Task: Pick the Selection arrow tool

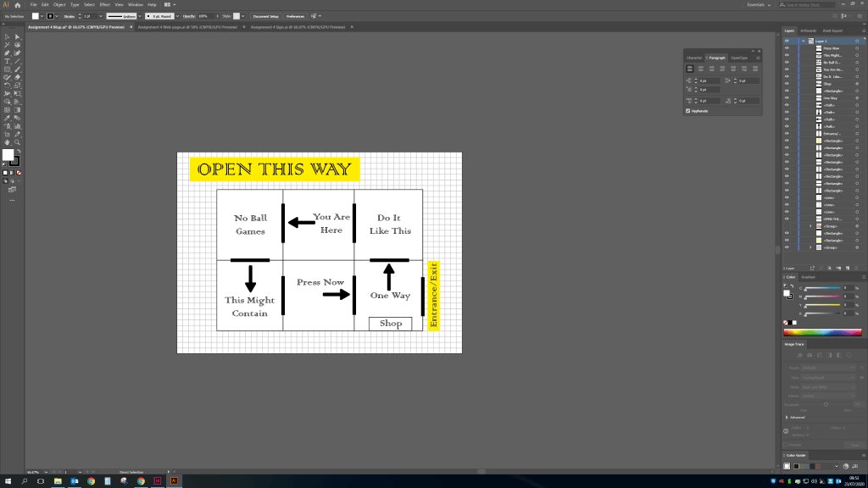Action: click(8, 37)
